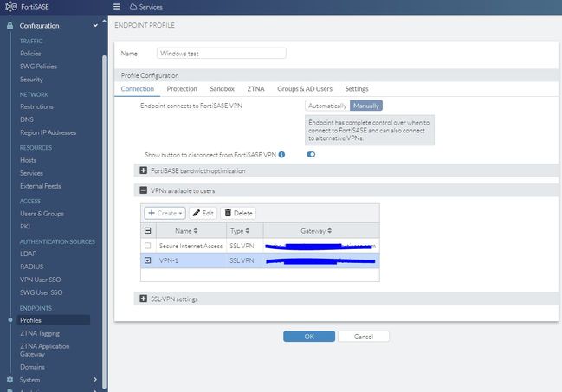Image resolution: width=562 pixels, height=392 pixels.
Task: Open the Settings tab
Action: pyautogui.click(x=357, y=89)
